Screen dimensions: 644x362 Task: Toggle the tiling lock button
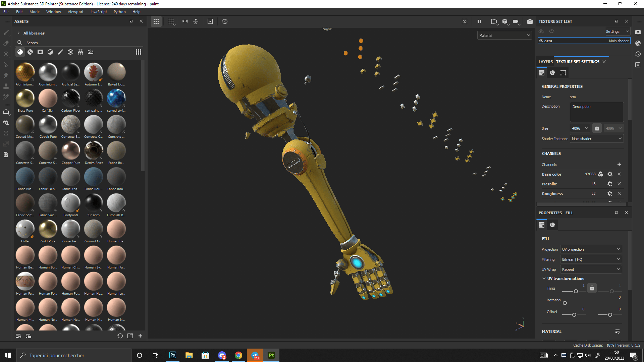tap(592, 288)
